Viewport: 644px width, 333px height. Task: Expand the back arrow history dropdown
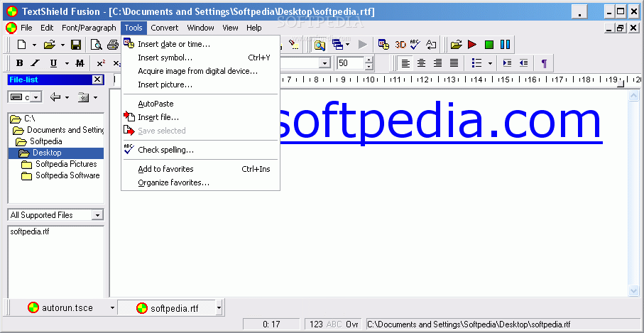[67, 97]
